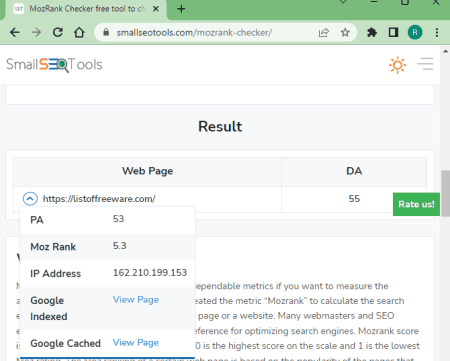The width and height of the screenshot is (450, 361).
Task: Open the site hamburger menu
Action: click(x=425, y=64)
